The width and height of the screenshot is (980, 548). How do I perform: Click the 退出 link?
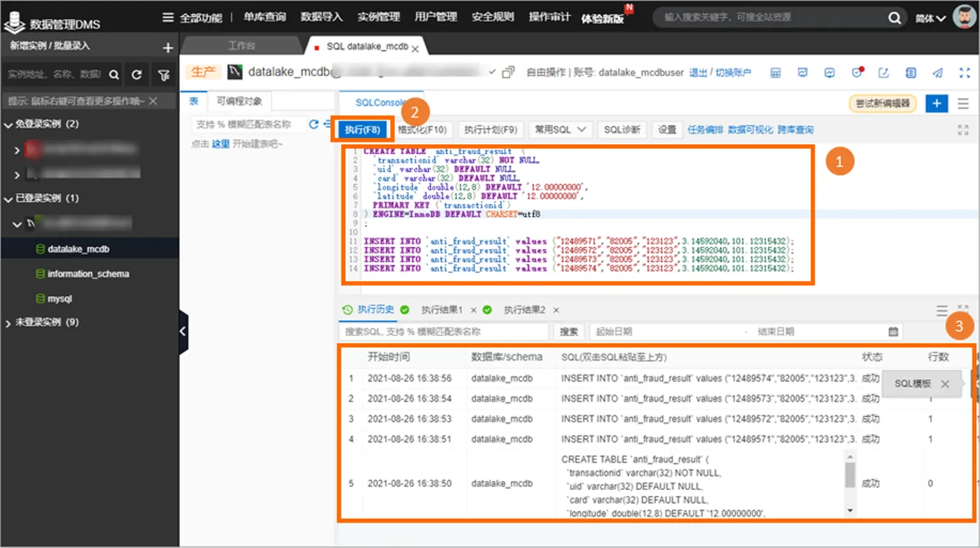pos(698,73)
